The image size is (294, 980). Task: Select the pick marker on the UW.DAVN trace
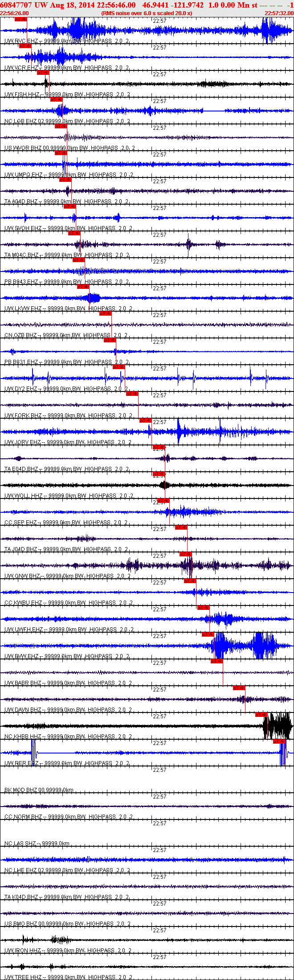click(239, 688)
